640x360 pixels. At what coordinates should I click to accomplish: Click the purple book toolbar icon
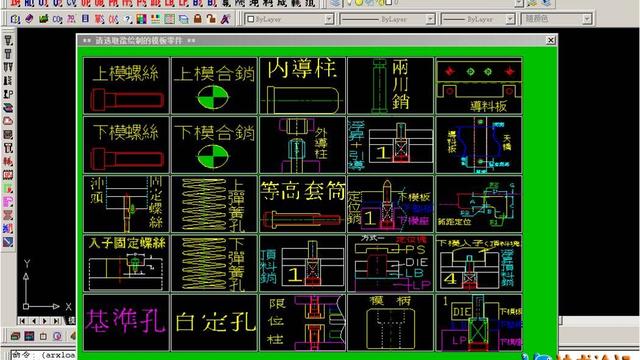pos(29,19)
